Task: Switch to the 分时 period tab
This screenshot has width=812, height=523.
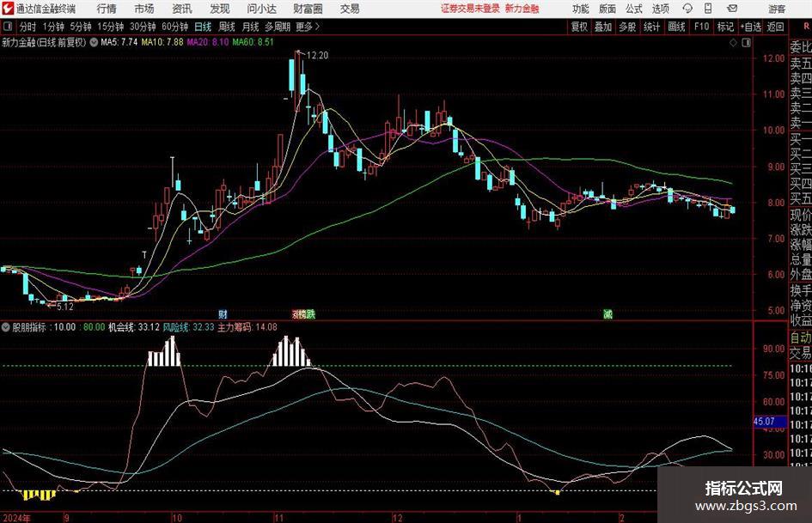Action: click(27, 27)
